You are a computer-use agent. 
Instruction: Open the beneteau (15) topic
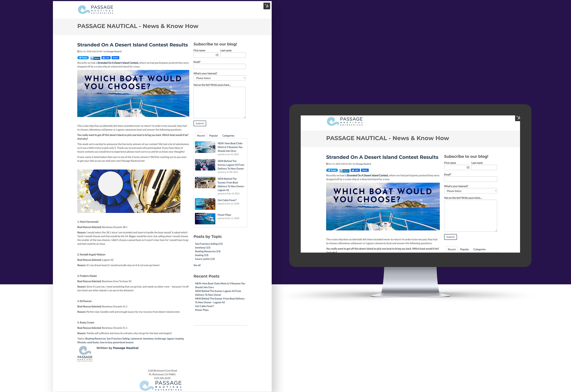[203, 248]
